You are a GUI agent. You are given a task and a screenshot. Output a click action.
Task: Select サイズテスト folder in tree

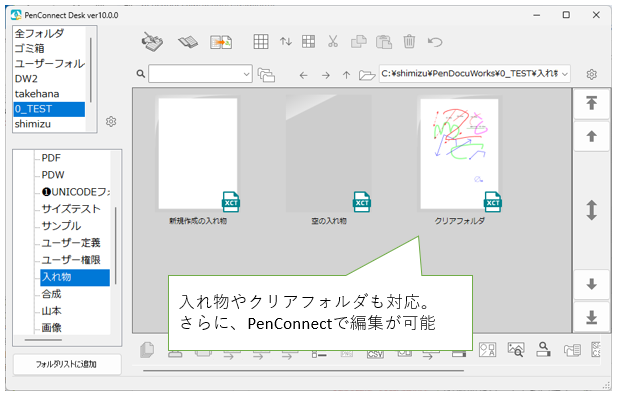click(x=71, y=209)
